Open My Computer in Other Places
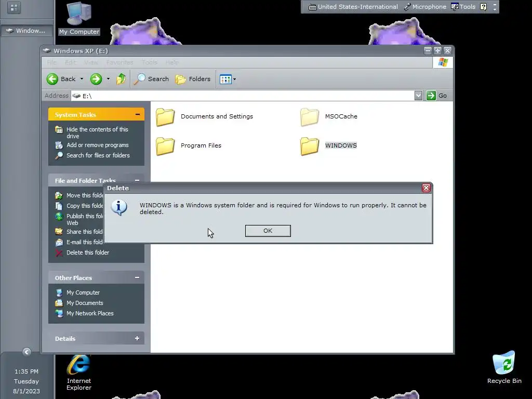Viewport: 532px width, 399px height. pos(83,292)
